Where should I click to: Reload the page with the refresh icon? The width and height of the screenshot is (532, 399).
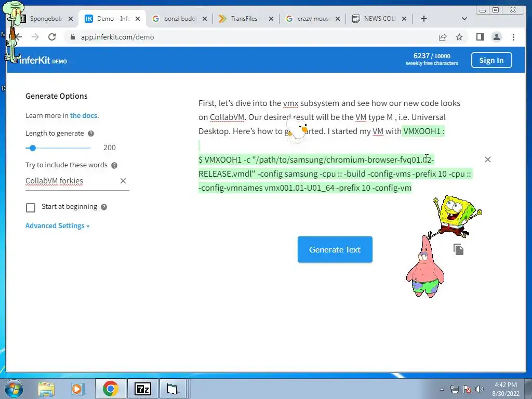(52, 37)
